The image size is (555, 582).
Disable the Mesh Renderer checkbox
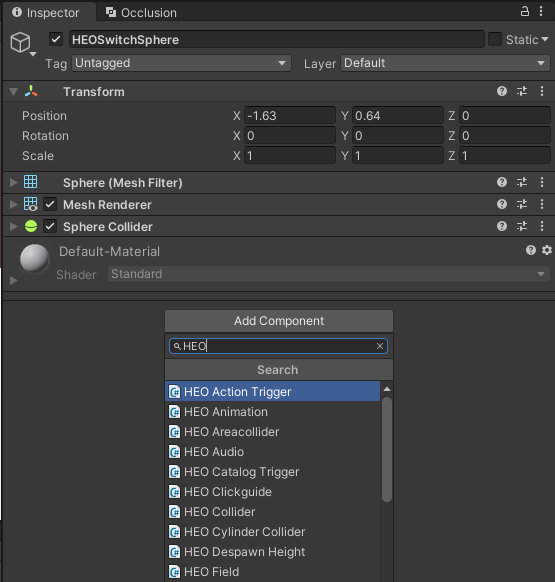50,204
